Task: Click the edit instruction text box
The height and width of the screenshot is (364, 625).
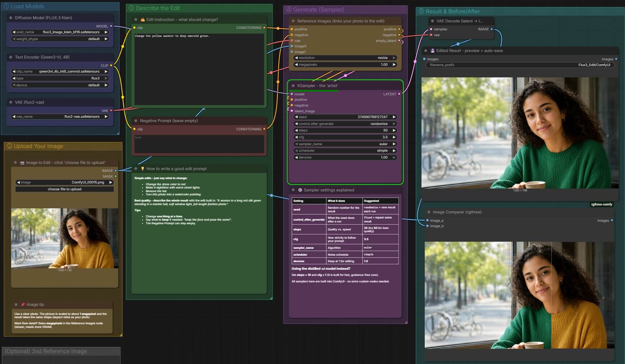Action: click(x=199, y=69)
